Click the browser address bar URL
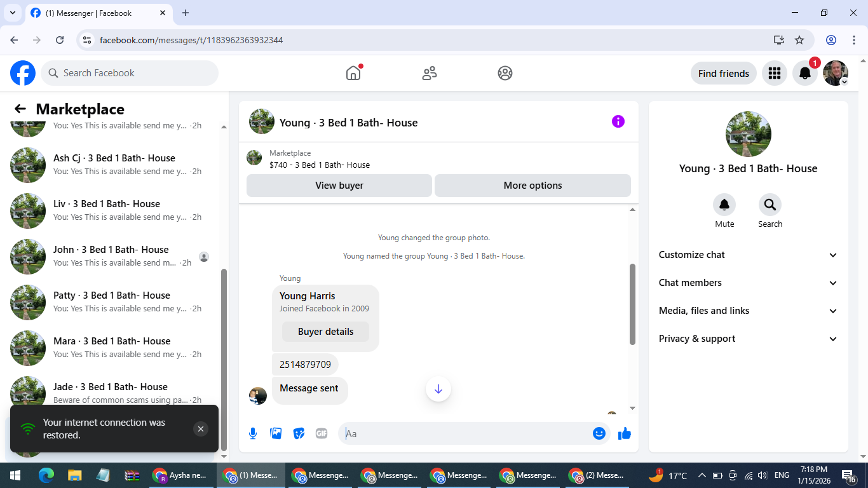The image size is (868, 488). [191, 40]
